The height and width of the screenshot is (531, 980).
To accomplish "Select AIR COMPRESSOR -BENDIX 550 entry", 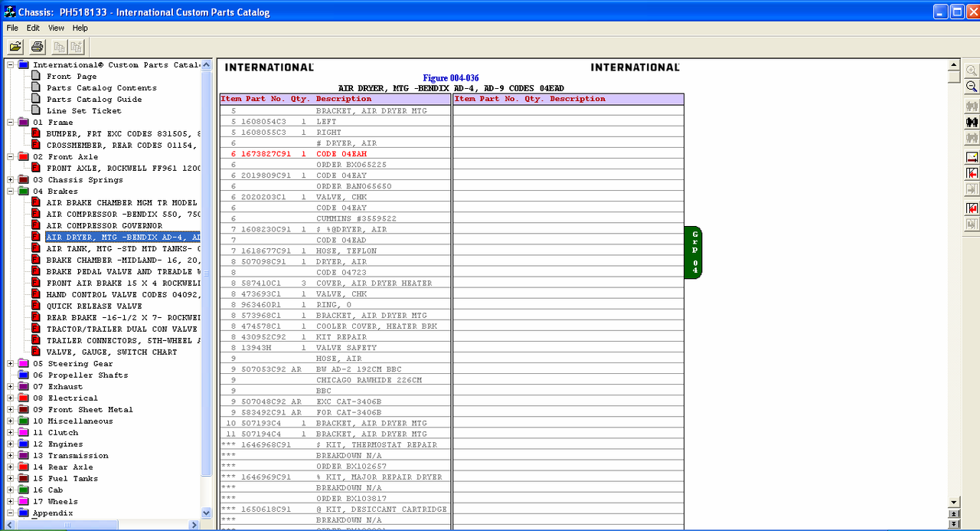I will (123, 215).
